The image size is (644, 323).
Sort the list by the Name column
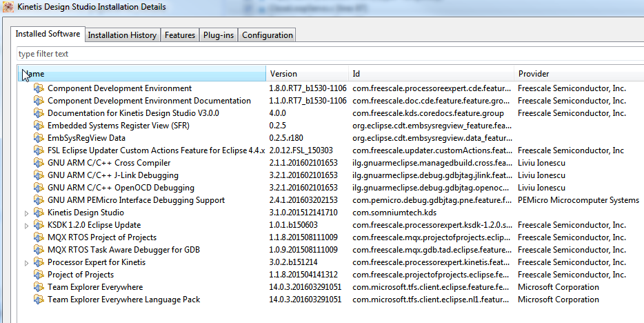coord(142,74)
